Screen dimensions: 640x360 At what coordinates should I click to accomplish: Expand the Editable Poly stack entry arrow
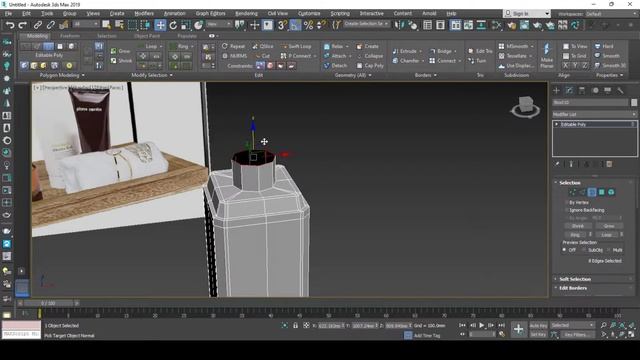(x=556, y=124)
